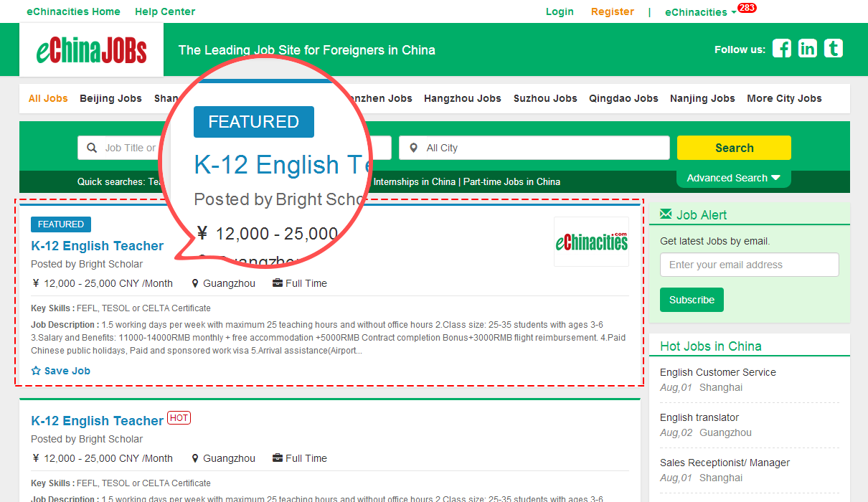This screenshot has width=868, height=502.
Task: Click the location pin in the HOT job card
Action: [x=195, y=458]
